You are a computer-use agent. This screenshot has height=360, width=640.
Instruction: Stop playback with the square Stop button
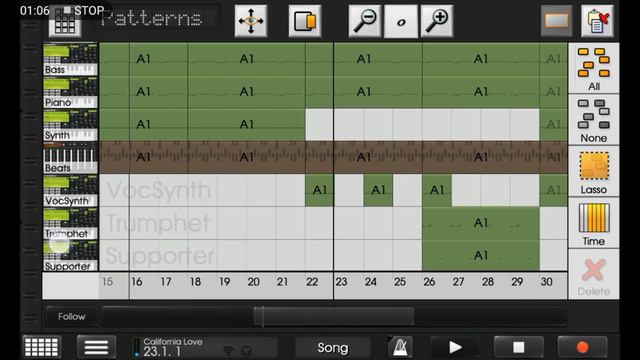pyautogui.click(x=519, y=347)
